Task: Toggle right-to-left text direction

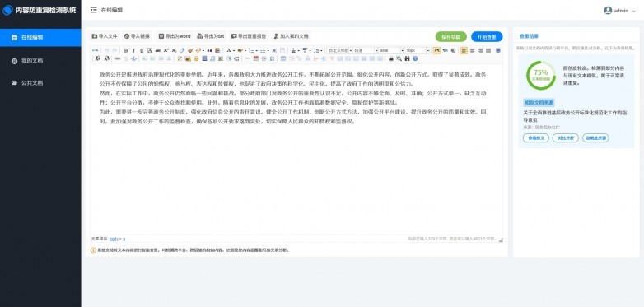Action: 446,50
